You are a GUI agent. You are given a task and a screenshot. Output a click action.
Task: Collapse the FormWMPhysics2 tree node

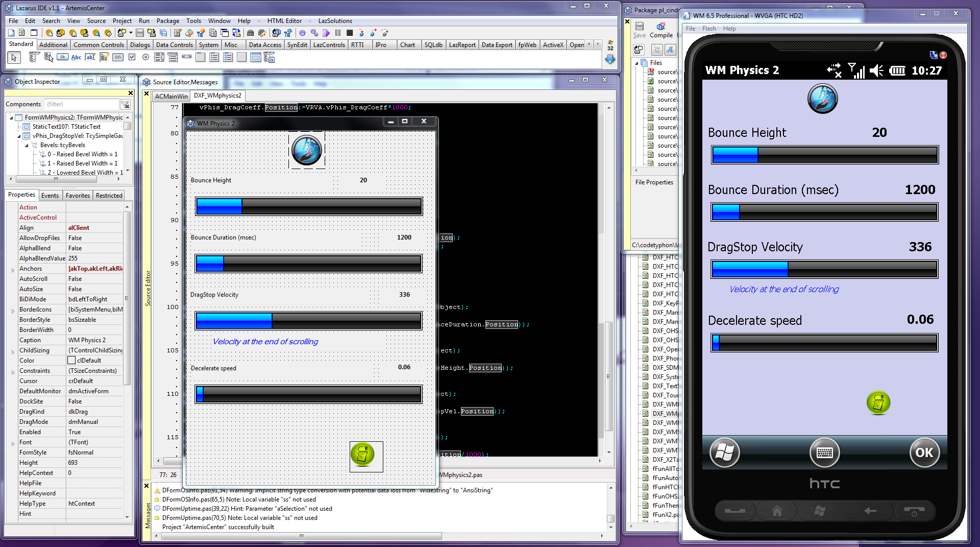(11, 117)
